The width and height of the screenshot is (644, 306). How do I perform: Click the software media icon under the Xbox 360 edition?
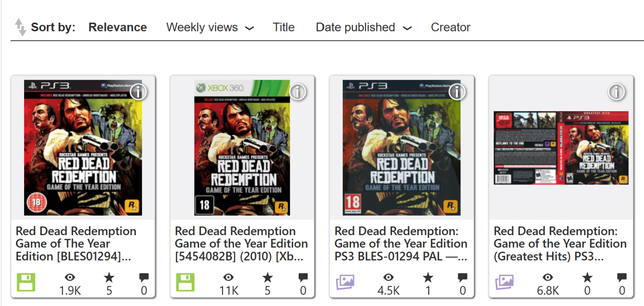185,282
